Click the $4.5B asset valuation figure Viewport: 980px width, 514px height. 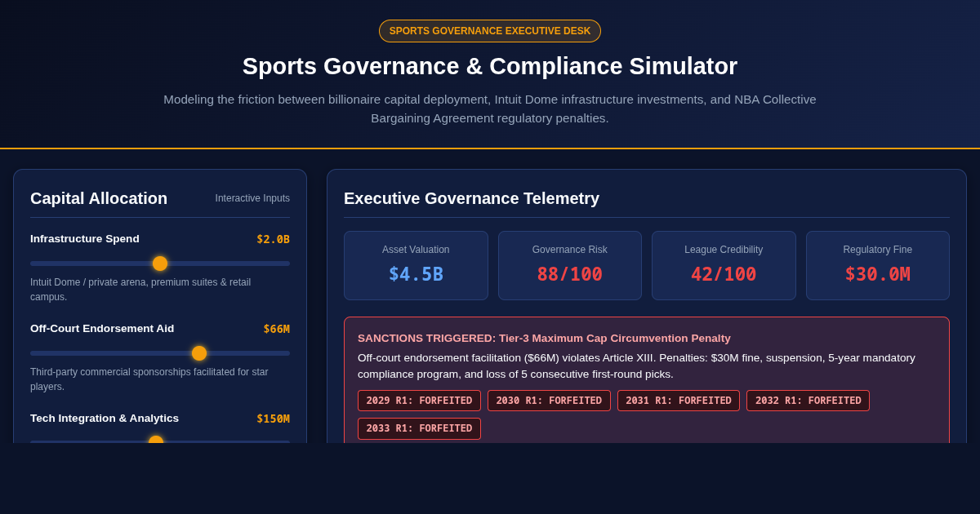tap(416, 275)
